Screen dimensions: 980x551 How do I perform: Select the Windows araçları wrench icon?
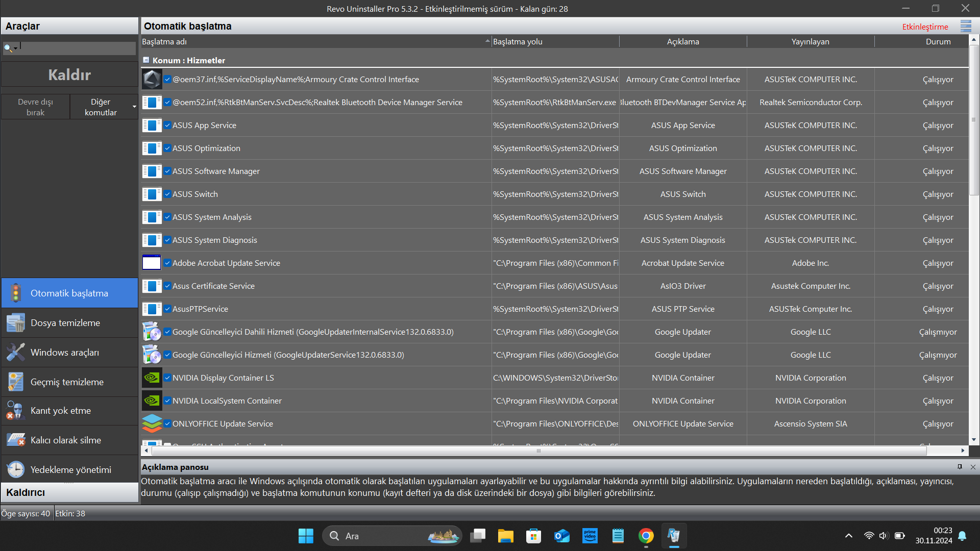point(16,353)
